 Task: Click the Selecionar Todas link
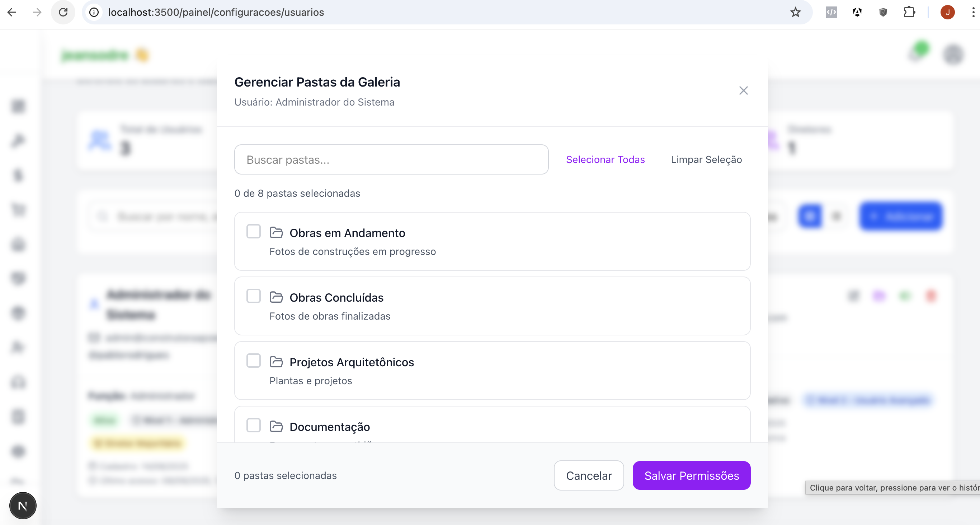[605, 159]
